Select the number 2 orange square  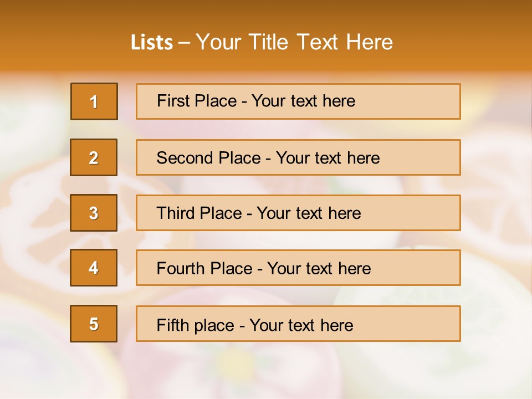(x=94, y=157)
